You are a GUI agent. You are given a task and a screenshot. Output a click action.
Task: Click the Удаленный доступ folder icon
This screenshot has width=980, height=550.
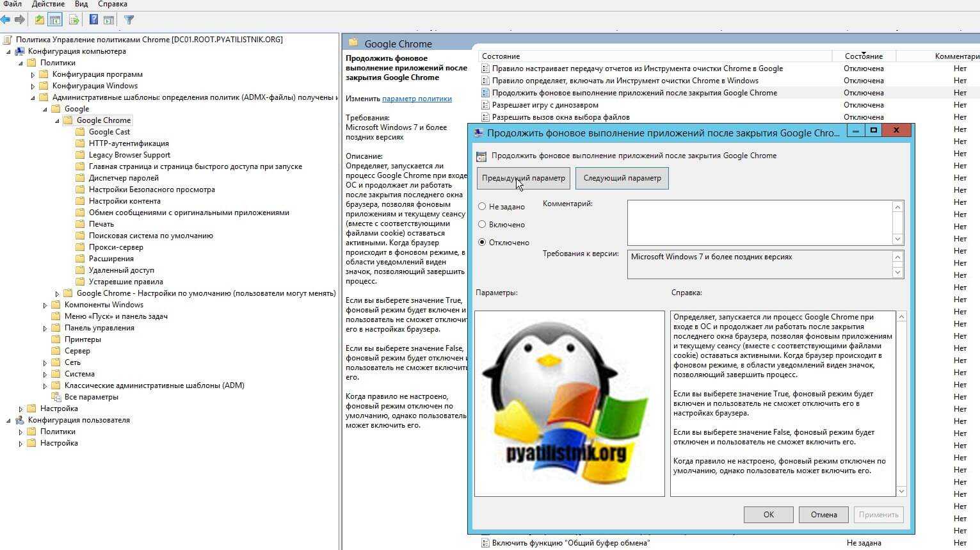[x=80, y=270]
